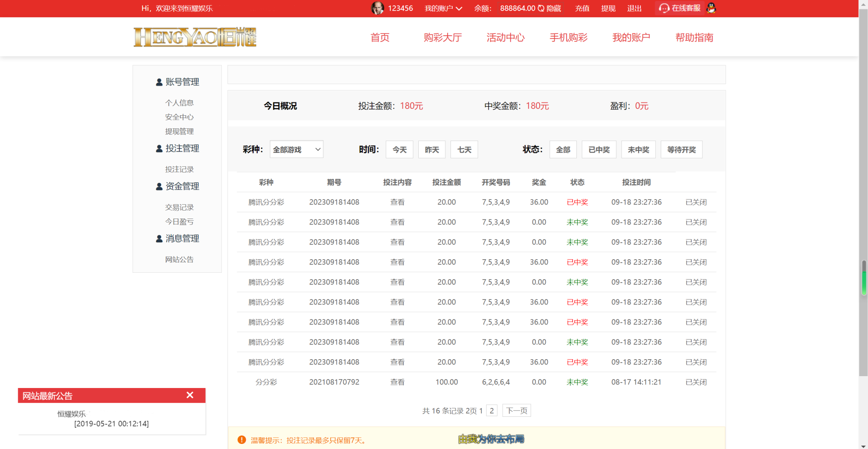The image size is (868, 449).
Task: Click the 投注管理 person icon in sidebar
Action: (159, 149)
